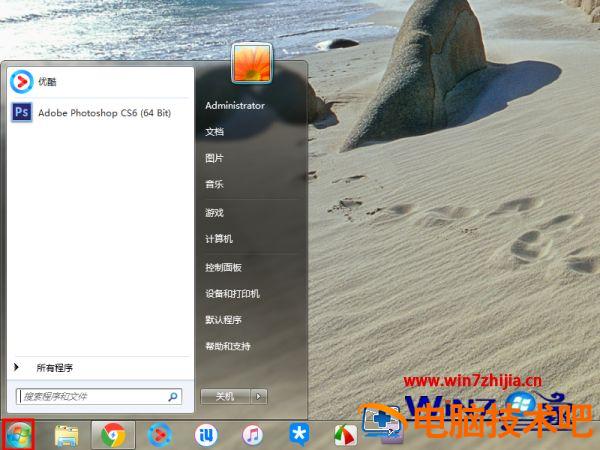Screen dimensions: 600x450
Task: Open 优酷 from the Start menu list
Action: click(100, 82)
